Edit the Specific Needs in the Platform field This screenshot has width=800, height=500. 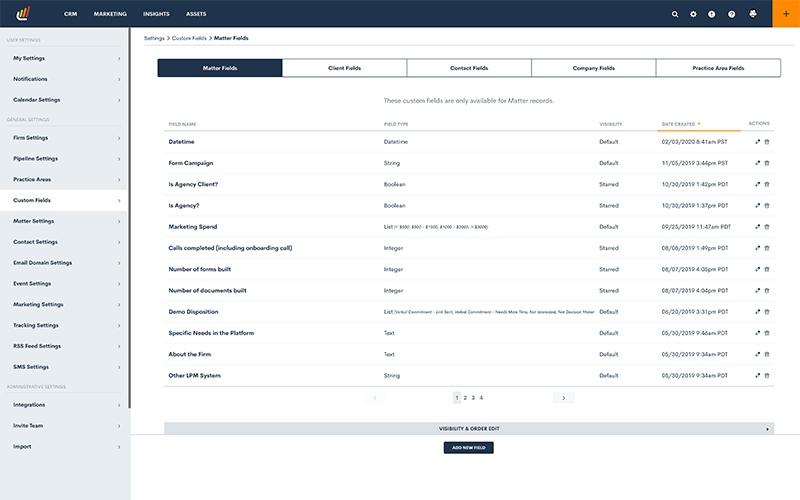(758, 333)
